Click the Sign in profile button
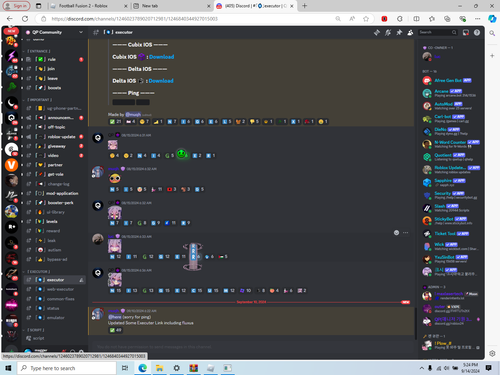The height and width of the screenshot is (375, 500). click(16, 6)
